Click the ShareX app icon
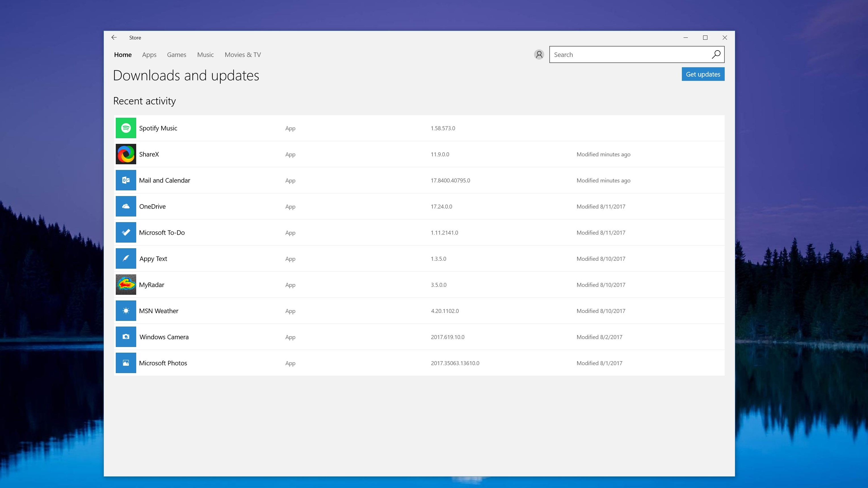 [126, 154]
